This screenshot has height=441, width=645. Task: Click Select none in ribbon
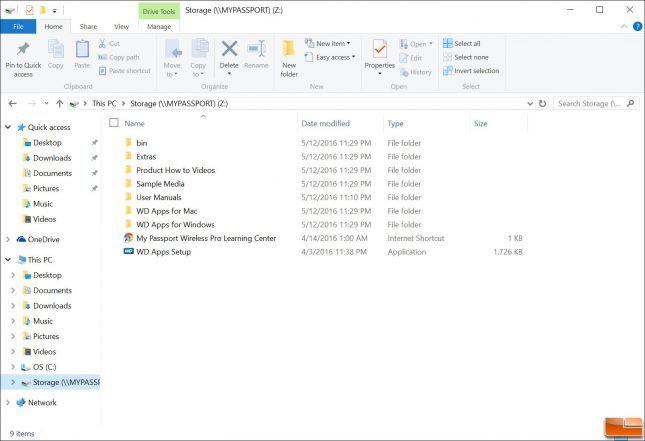tap(466, 57)
